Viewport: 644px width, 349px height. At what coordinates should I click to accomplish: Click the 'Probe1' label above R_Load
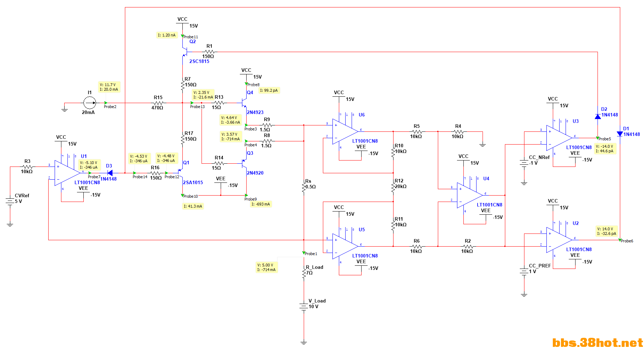click(311, 254)
